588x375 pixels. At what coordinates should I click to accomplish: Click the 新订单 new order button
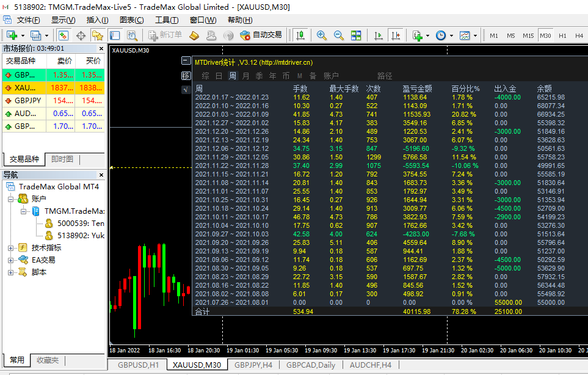click(165, 35)
